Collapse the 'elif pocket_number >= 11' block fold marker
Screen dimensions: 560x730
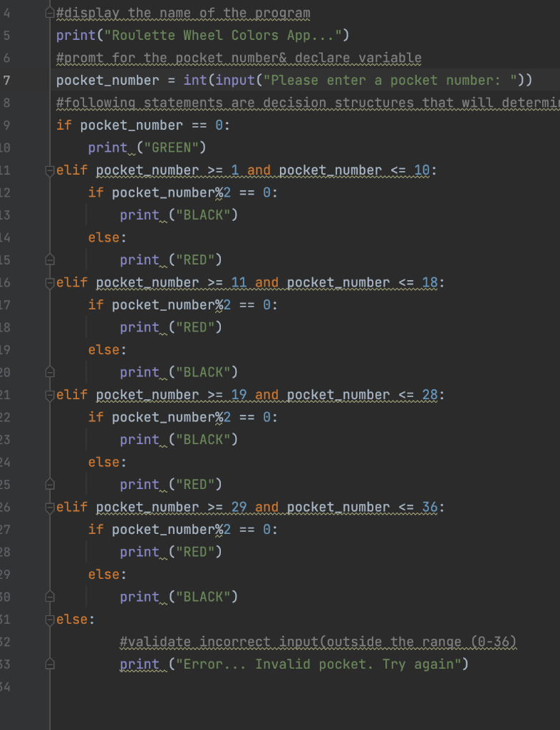pos(50,283)
